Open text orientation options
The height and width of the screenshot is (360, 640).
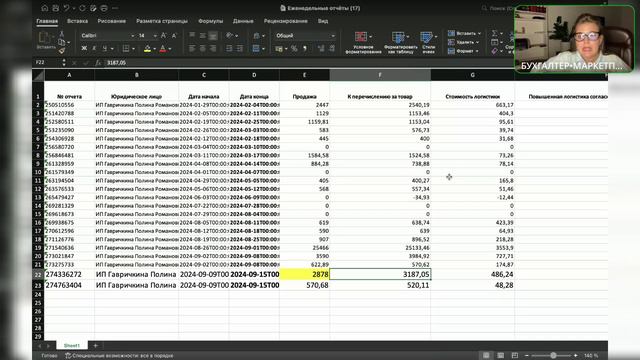click(231, 36)
